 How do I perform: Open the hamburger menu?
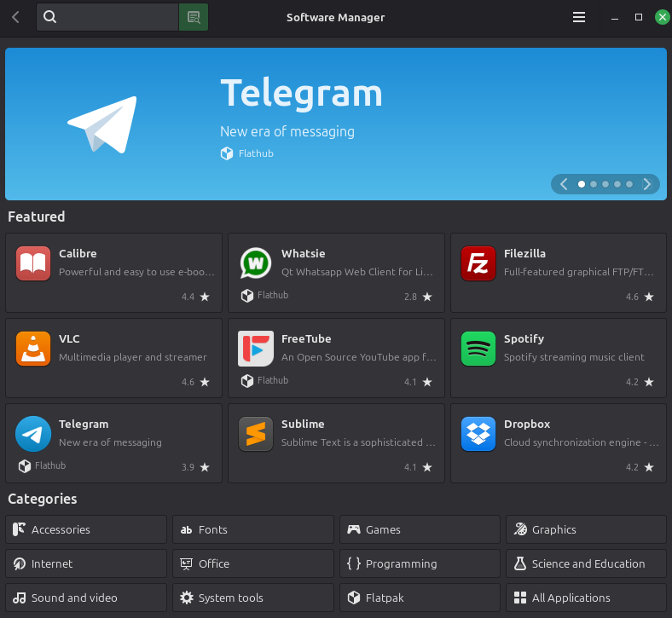[579, 17]
